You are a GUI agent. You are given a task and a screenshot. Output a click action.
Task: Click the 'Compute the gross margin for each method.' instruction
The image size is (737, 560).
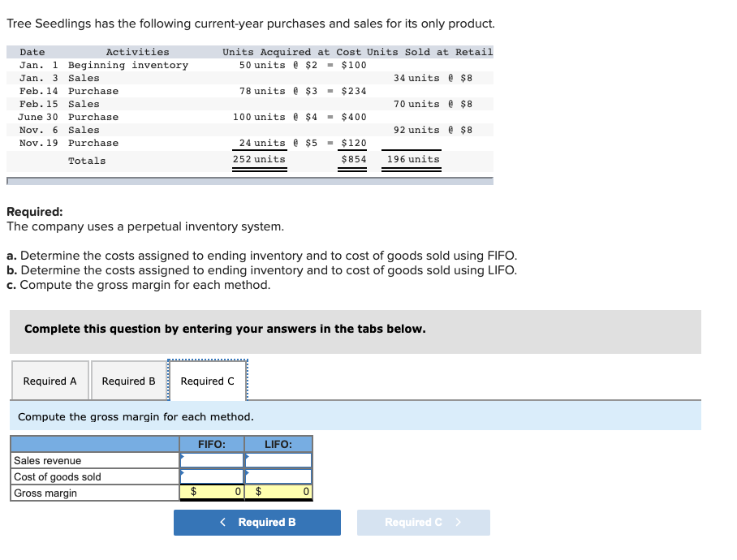point(136,416)
